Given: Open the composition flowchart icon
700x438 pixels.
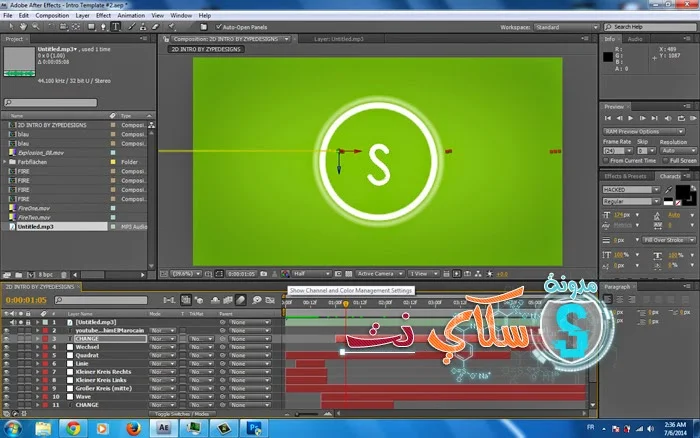Looking at the screenshot, I should click(478, 274).
